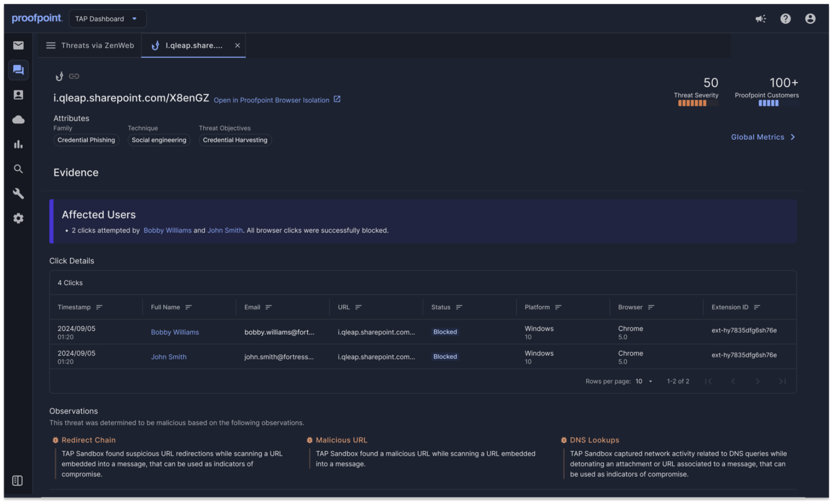The width and height of the screenshot is (840, 504).
Task: Open the wrench tools sidebar icon
Action: (18, 194)
